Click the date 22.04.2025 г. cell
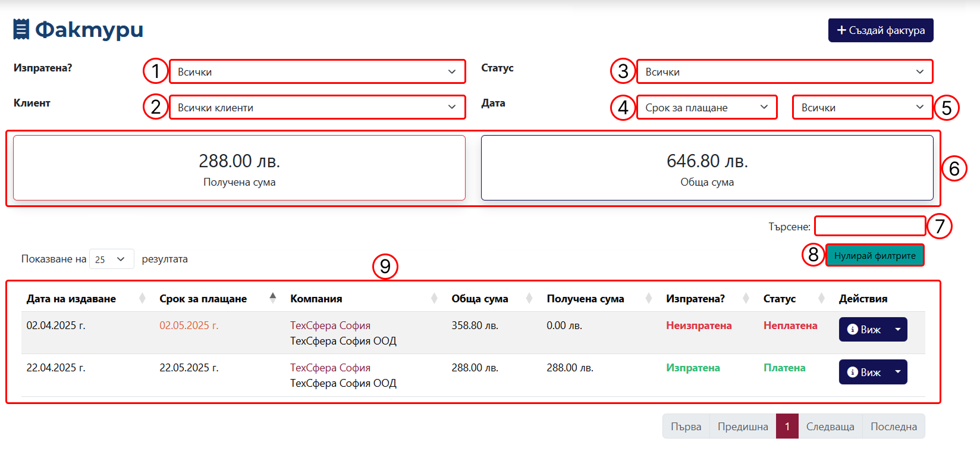This screenshot has height=457, width=980. (56, 368)
